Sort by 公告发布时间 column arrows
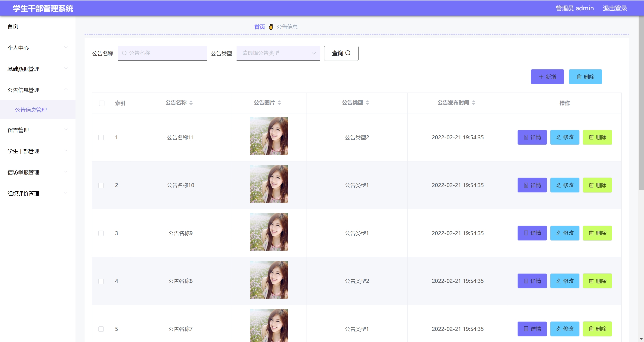 point(474,103)
